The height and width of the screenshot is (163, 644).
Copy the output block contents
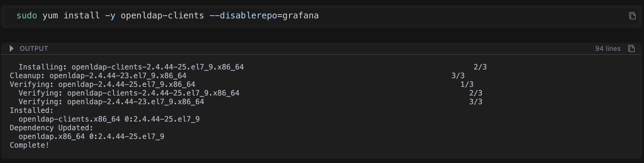[x=631, y=48]
